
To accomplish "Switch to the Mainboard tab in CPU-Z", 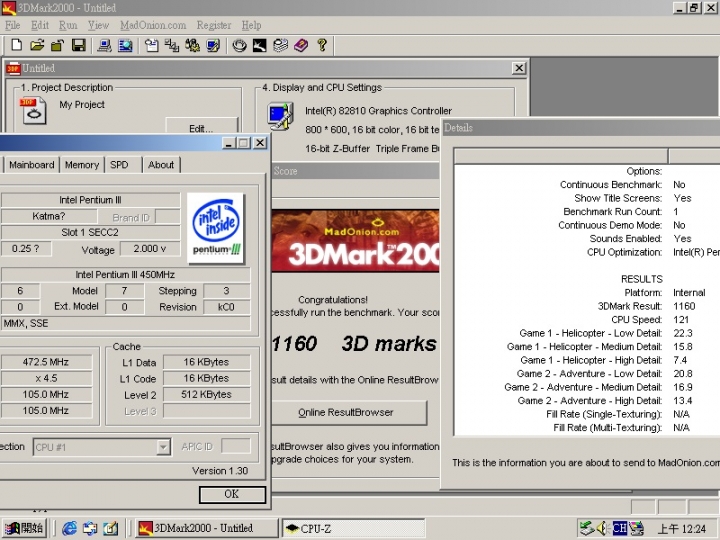I will click(x=32, y=165).
